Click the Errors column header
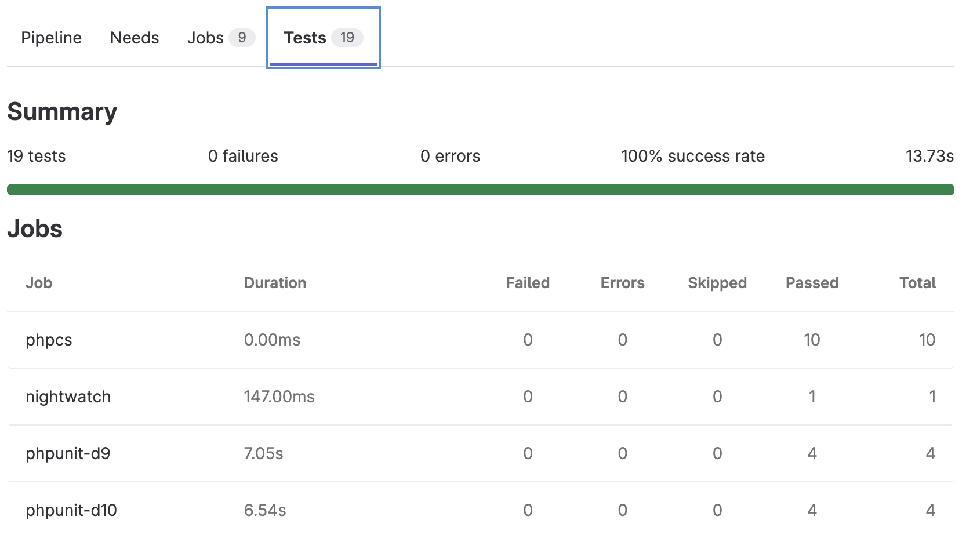Viewport: 966px width, 560px height. (622, 283)
